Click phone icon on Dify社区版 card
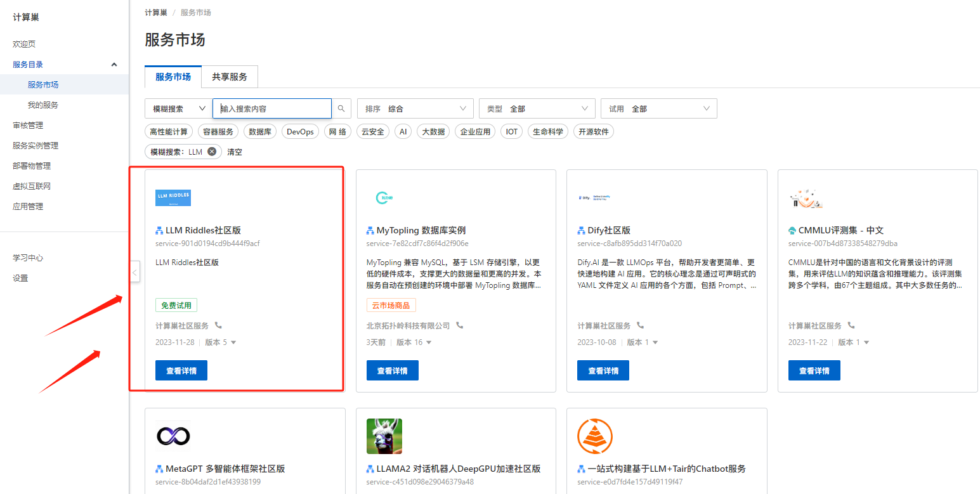The height and width of the screenshot is (494, 980). (641, 325)
